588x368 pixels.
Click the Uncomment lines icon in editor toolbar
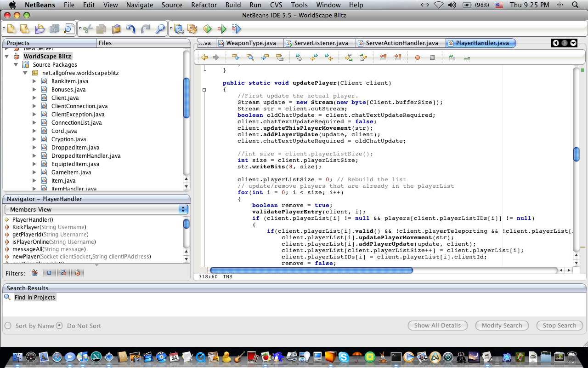click(x=467, y=57)
